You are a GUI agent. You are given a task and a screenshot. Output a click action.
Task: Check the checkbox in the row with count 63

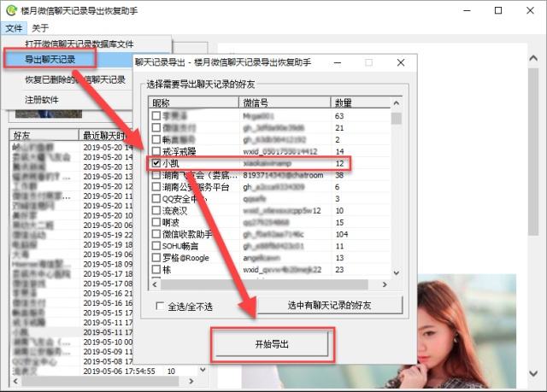[x=156, y=115]
